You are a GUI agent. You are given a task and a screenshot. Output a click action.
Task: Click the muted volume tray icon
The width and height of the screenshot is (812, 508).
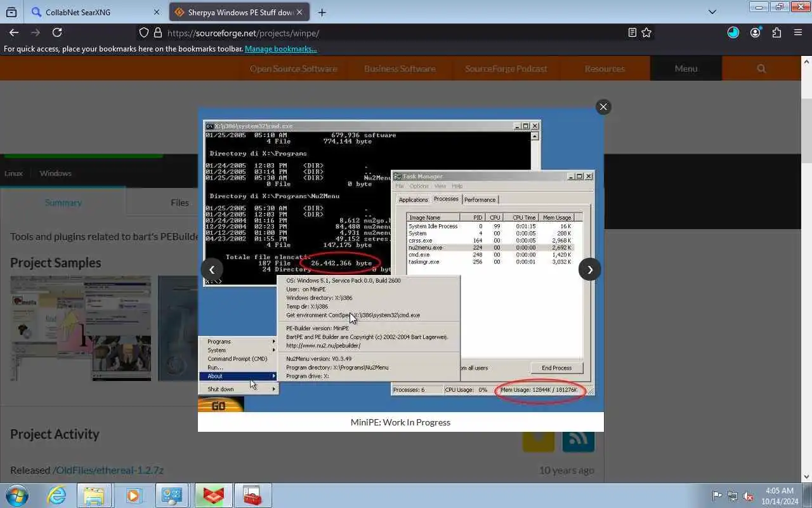tap(749, 496)
